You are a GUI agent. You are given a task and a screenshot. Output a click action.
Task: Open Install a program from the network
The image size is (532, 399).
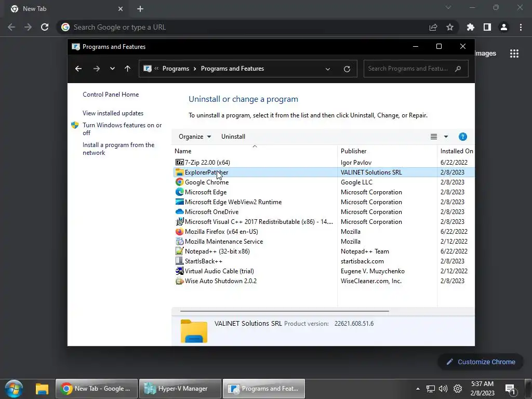pos(118,149)
